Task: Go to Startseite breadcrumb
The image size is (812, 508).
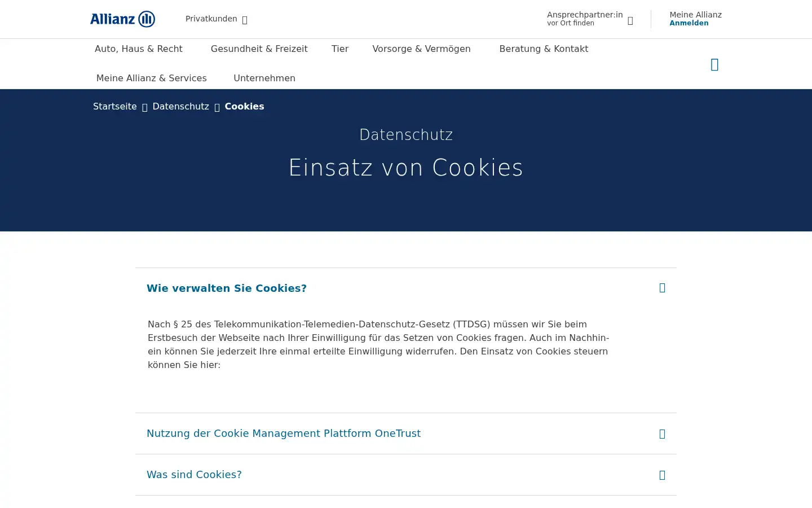Action: 115,107
